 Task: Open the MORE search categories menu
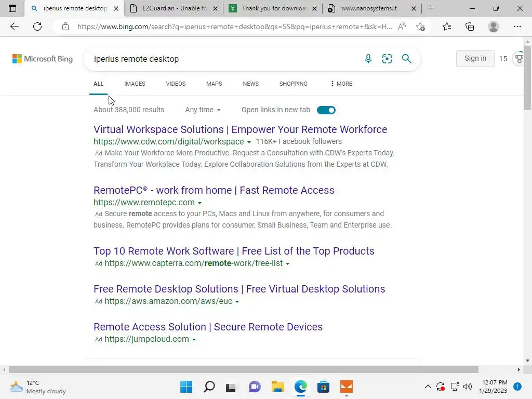[341, 84]
